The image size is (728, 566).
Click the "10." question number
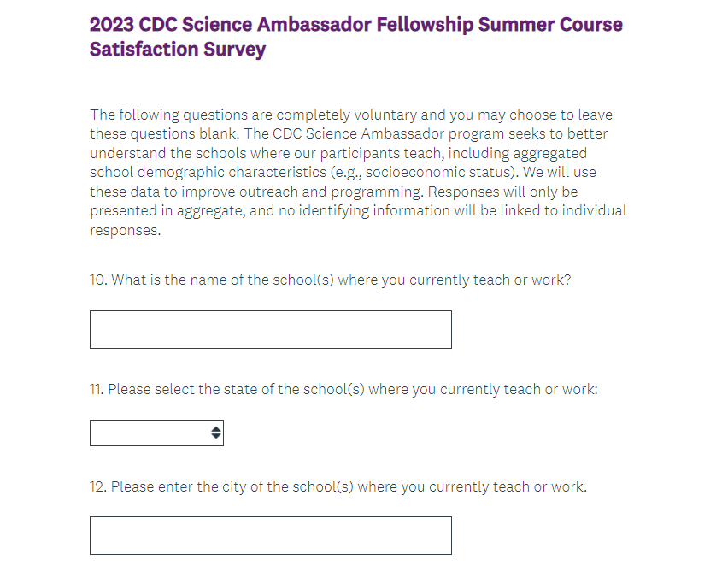(99, 280)
